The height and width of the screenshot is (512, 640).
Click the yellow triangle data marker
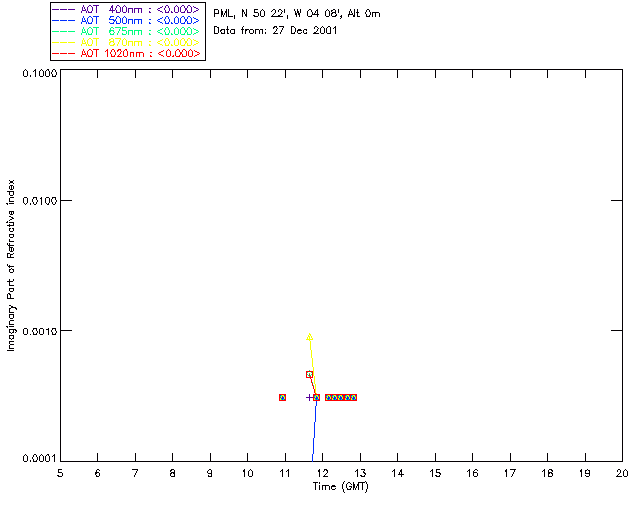309,337
